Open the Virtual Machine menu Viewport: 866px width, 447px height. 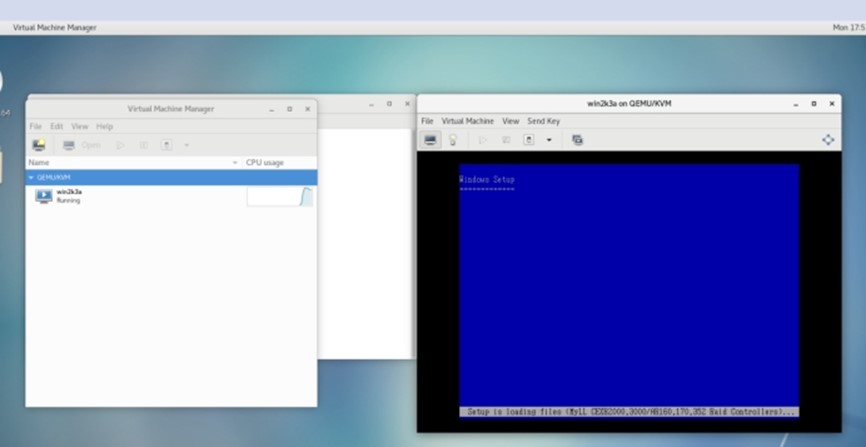click(x=467, y=121)
